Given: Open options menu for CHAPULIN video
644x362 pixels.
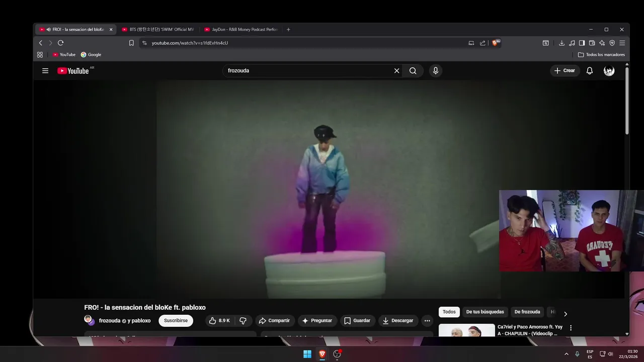Looking at the screenshot, I should pos(571,328).
